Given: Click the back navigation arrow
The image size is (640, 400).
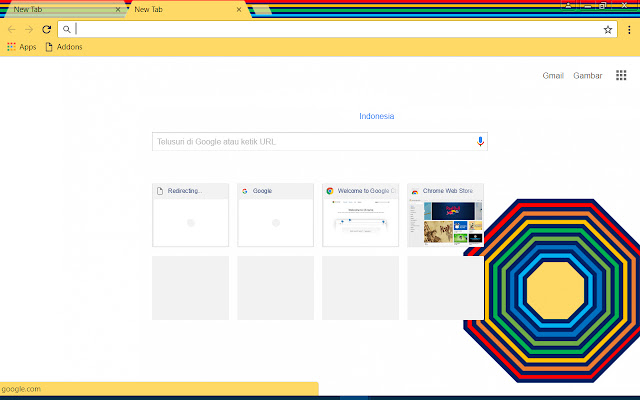Looking at the screenshot, I should (12, 30).
